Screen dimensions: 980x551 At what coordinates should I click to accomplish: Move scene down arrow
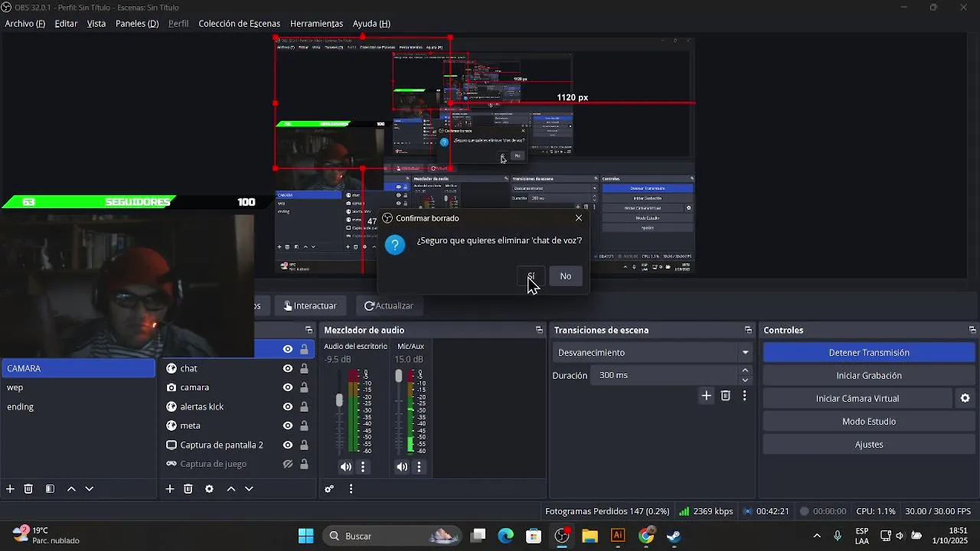pyautogui.click(x=89, y=489)
